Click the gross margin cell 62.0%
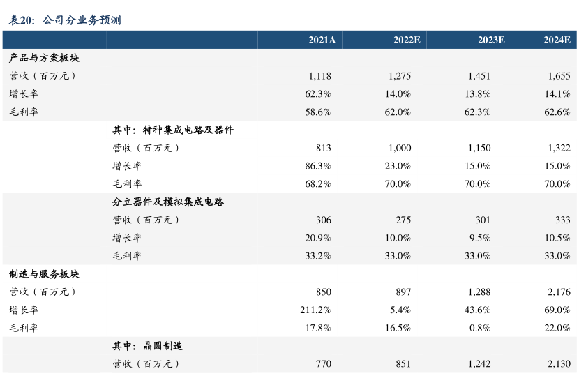Image resolution: width=579 pixels, height=392 pixels. 398,112
